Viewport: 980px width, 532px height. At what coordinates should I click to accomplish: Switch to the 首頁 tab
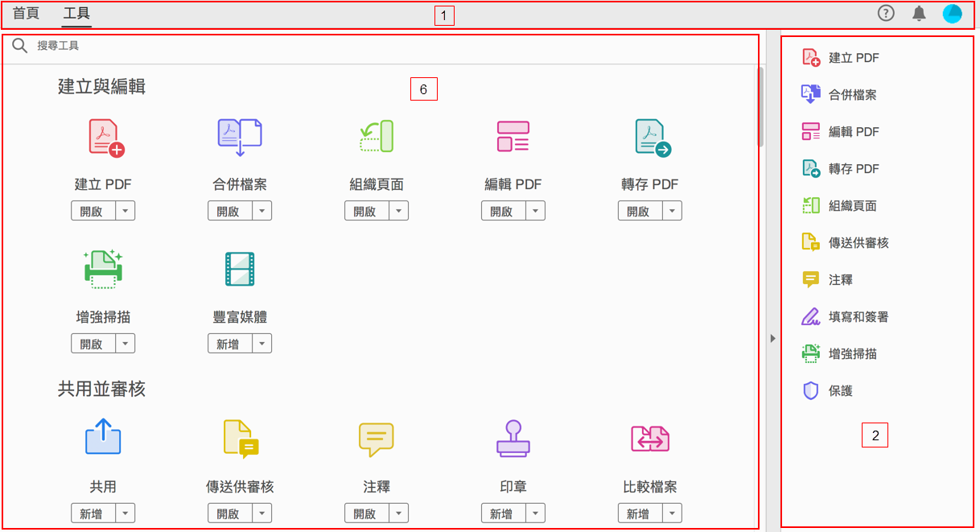(25, 14)
